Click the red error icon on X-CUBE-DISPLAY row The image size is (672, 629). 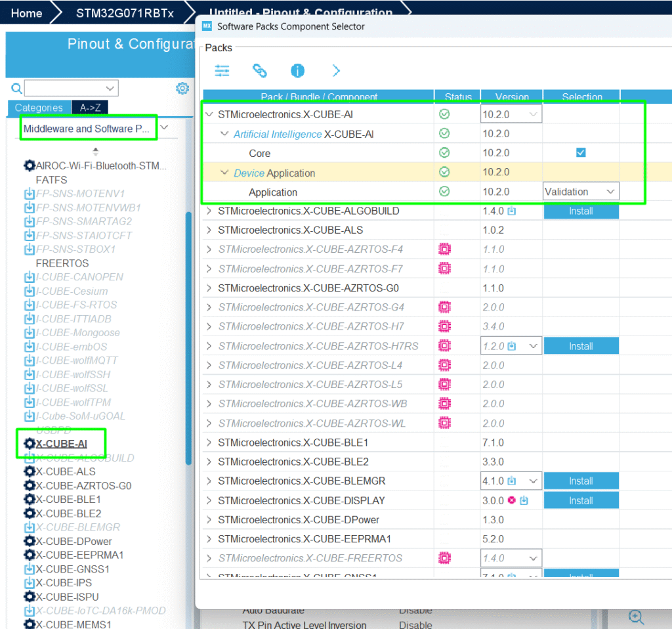tap(512, 500)
